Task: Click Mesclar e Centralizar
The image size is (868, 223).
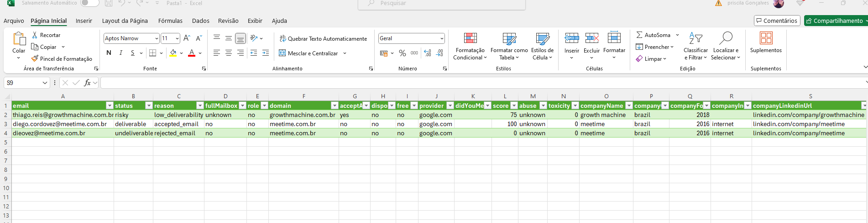Action: [x=309, y=53]
